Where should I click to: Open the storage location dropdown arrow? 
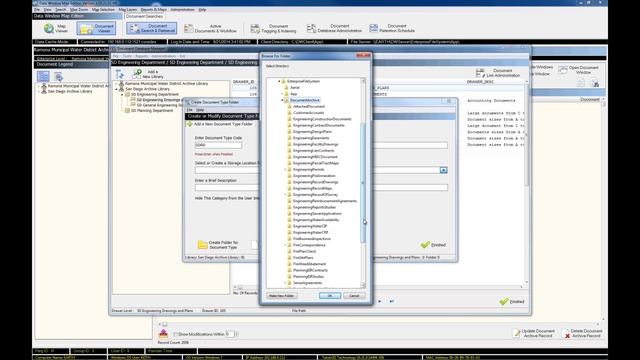point(443,170)
